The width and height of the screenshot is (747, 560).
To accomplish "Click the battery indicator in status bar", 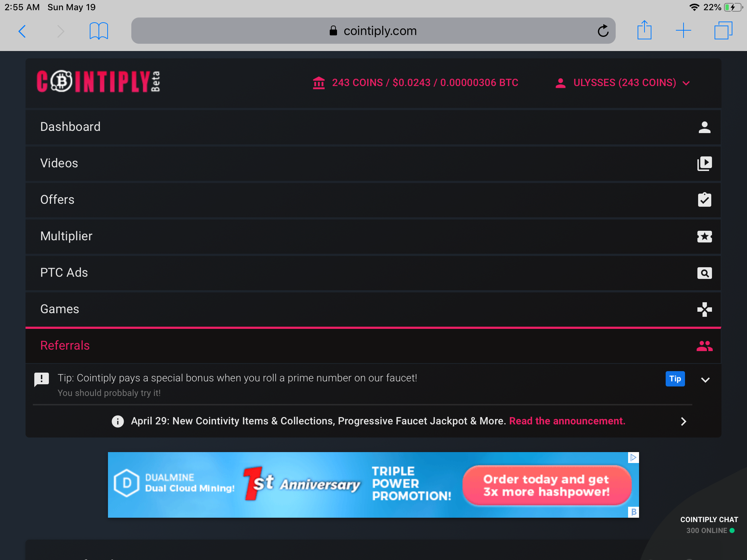I will point(733,7).
